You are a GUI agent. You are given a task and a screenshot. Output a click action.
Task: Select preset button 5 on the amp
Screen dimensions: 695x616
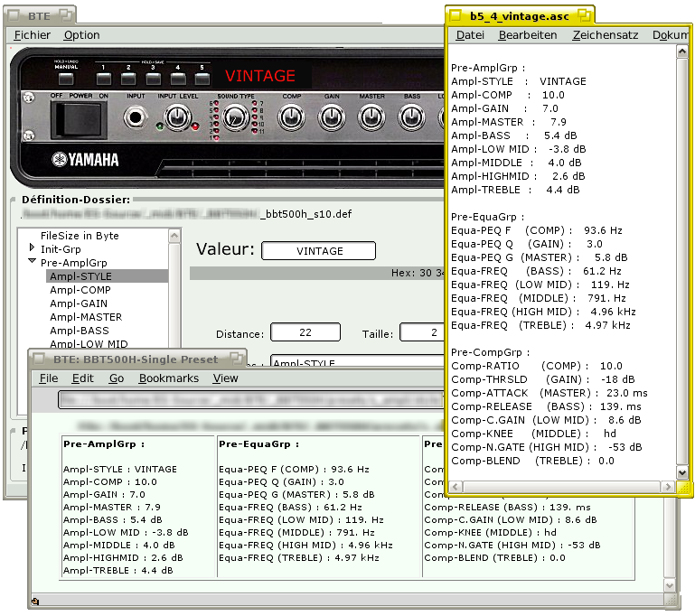tap(202, 79)
